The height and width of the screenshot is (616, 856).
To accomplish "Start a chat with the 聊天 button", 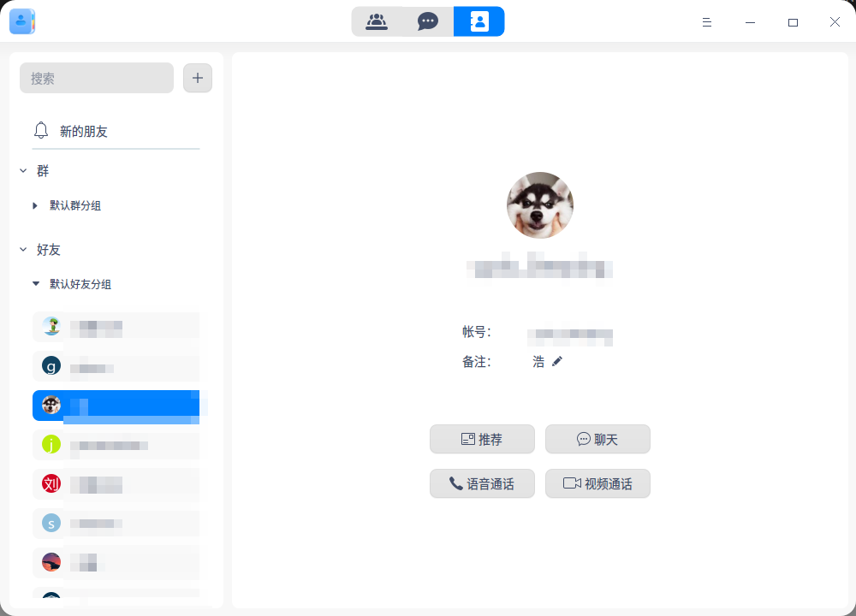I will click(x=597, y=439).
